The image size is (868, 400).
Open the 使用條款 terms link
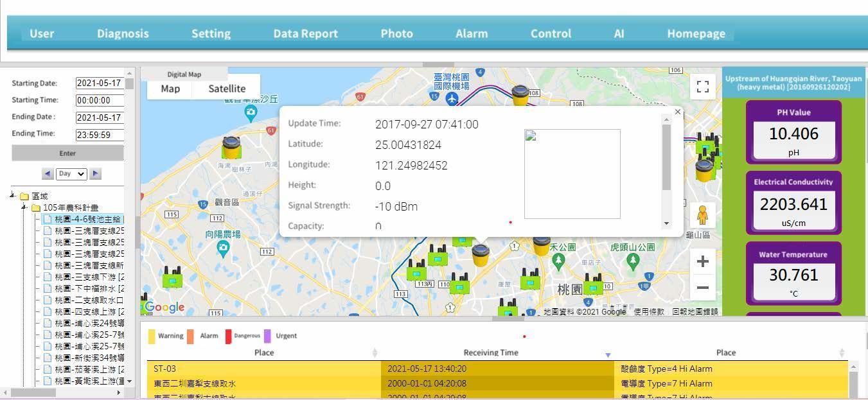[649, 311]
